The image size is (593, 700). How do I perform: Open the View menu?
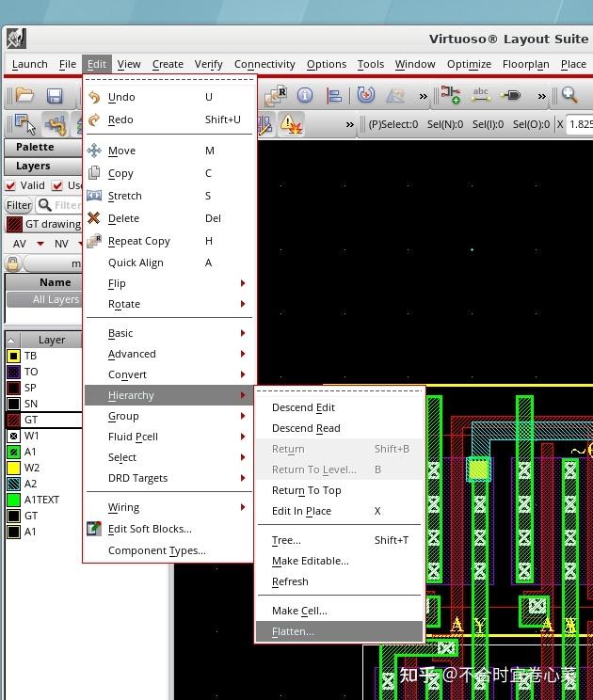129,64
